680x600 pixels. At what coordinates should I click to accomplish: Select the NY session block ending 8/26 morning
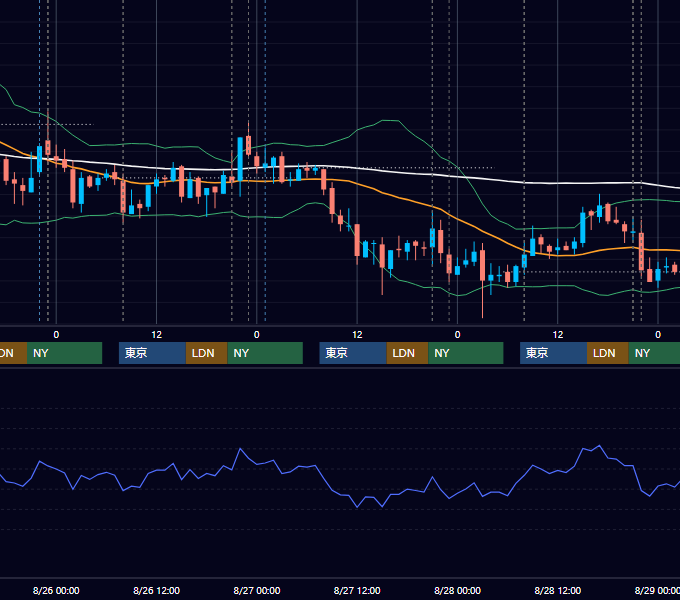(64, 353)
